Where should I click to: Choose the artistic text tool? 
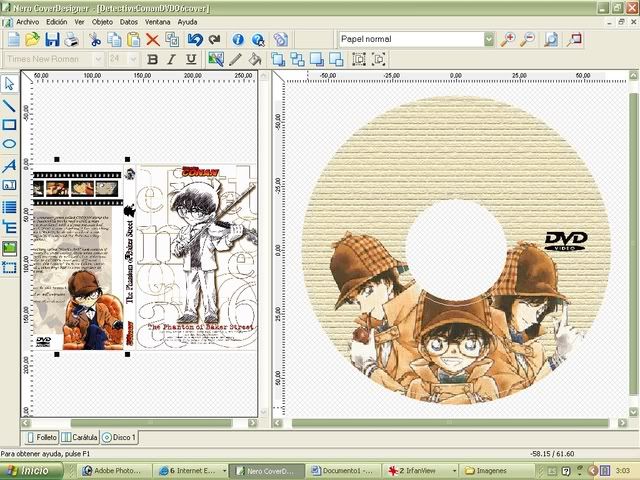coord(10,165)
